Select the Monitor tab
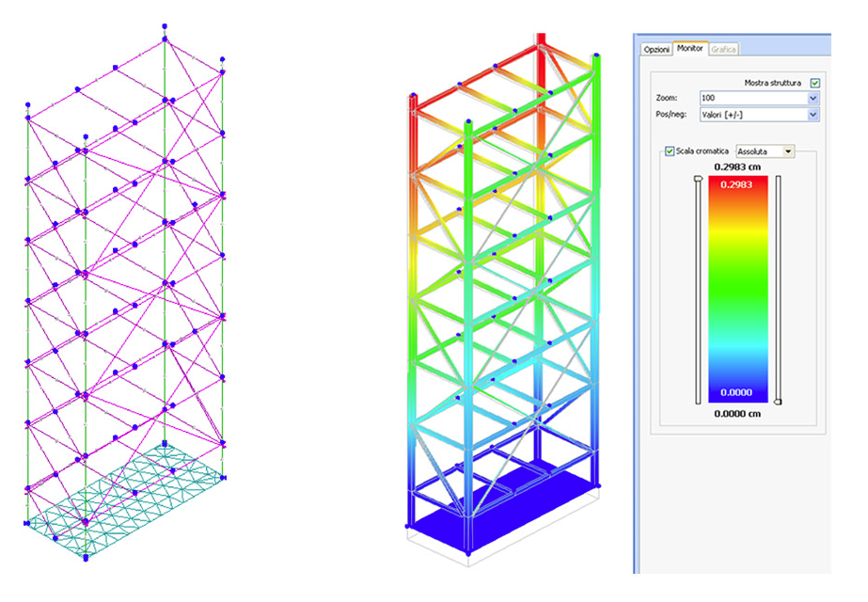Image resolution: width=868 pixels, height=602 pixels. pyautogui.click(x=690, y=48)
